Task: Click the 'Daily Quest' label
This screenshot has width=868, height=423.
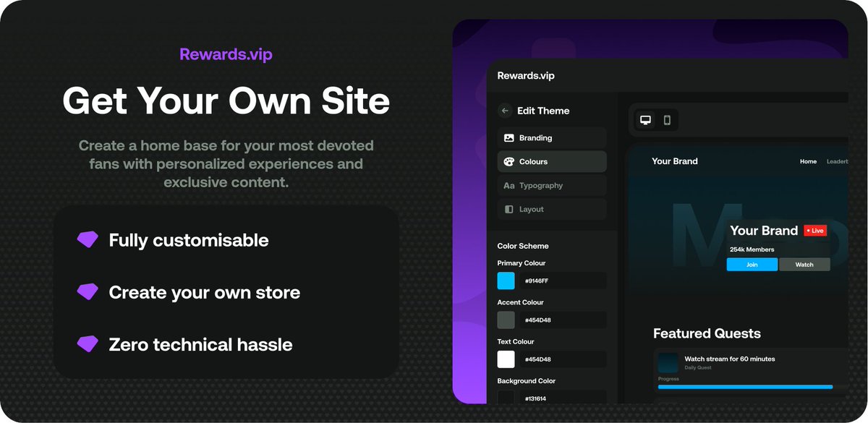Action: (697, 369)
